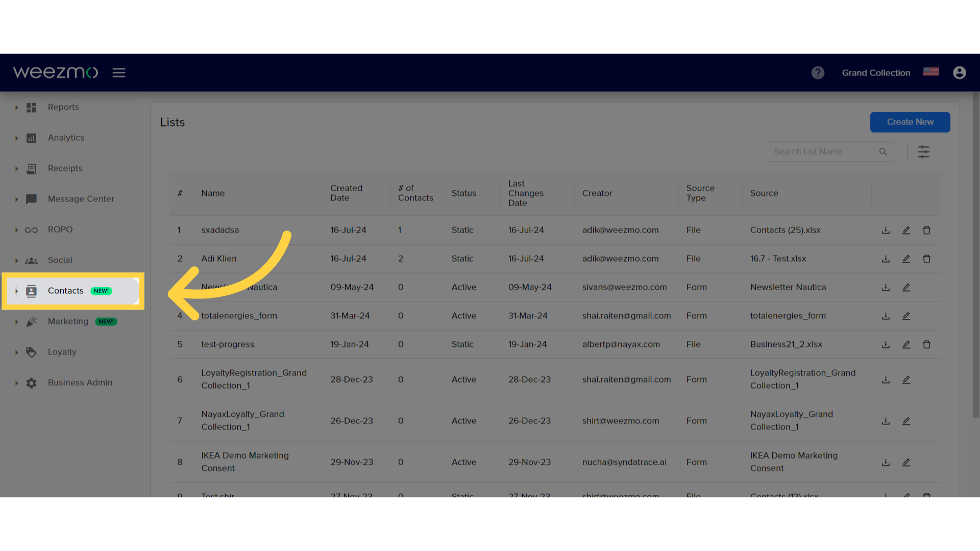The width and height of the screenshot is (980, 551).
Task: Download the test-progress list
Action: pos(886,344)
